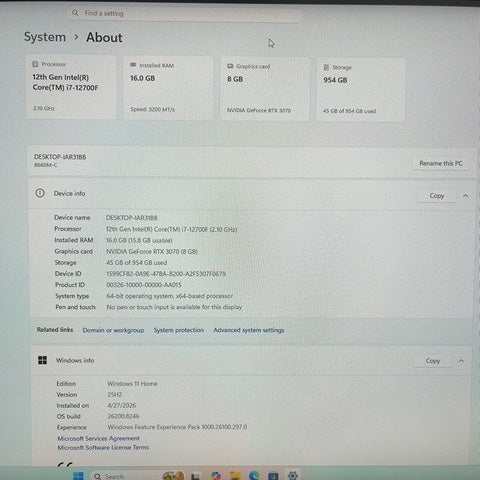This screenshot has width=480, height=480.
Task: Click the No pen or touch input text
Action: click(x=174, y=307)
